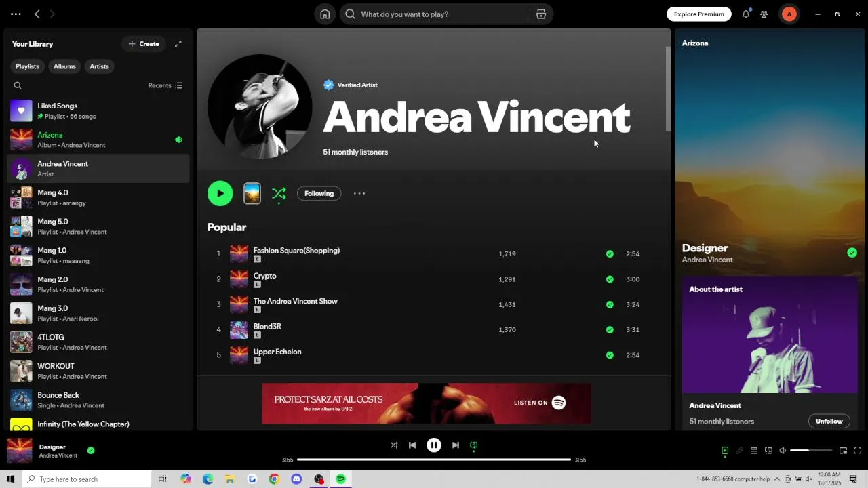Screen dimensions: 868x488
Task: Filter library by Albums
Action: pyautogui.click(x=64, y=66)
